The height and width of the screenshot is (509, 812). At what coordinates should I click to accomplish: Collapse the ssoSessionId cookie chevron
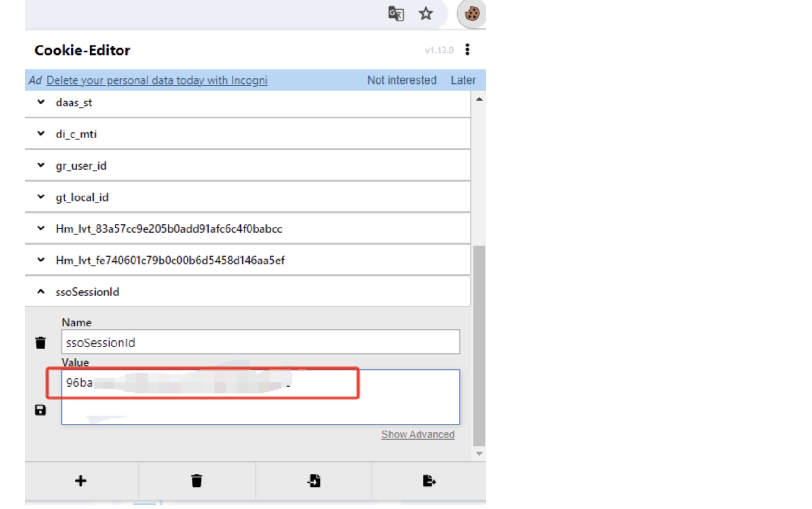coord(41,292)
